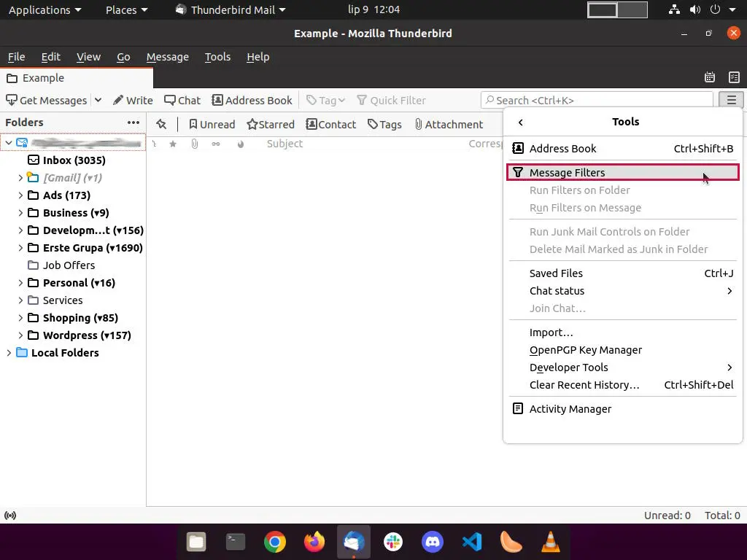Viewport: 747px width, 560px height.
Task: Open Applications menu in top panel
Action: 44,9
